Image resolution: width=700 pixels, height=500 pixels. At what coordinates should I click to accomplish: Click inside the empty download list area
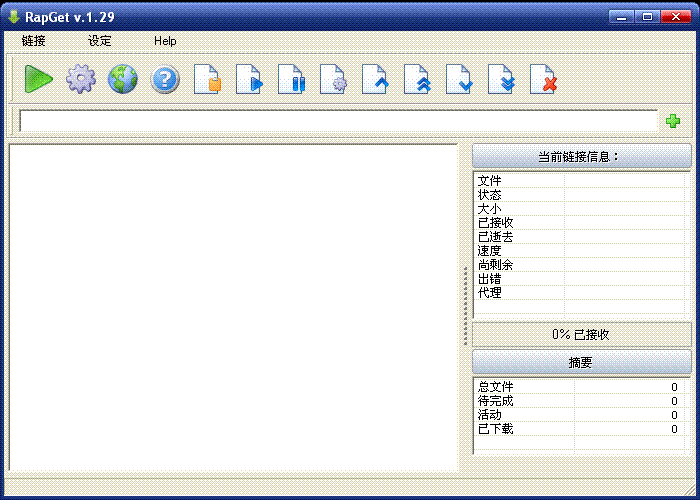click(x=233, y=307)
